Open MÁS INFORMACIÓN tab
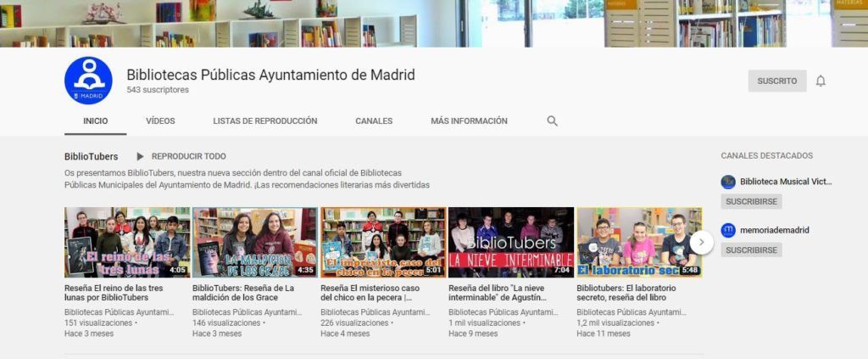868x359 pixels. coord(469,121)
